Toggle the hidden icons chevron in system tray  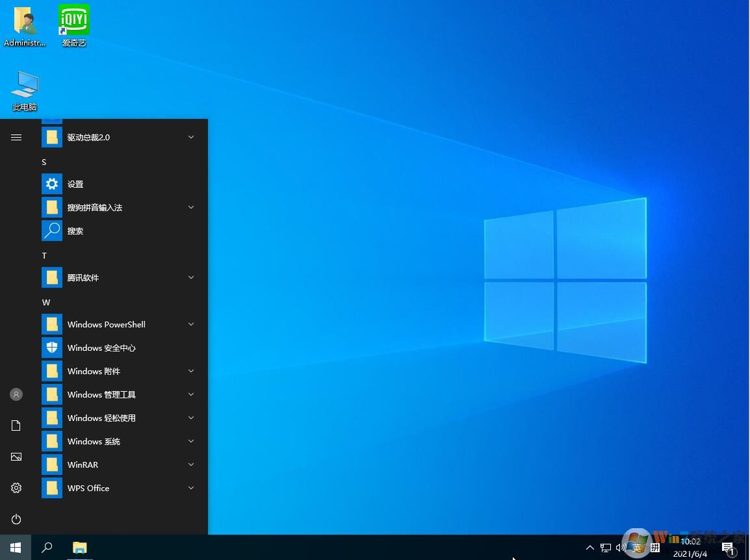point(589,548)
